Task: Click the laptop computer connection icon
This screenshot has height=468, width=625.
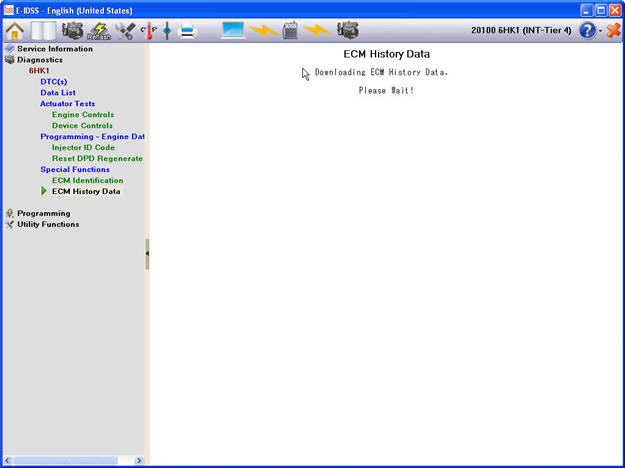Action: point(233,30)
